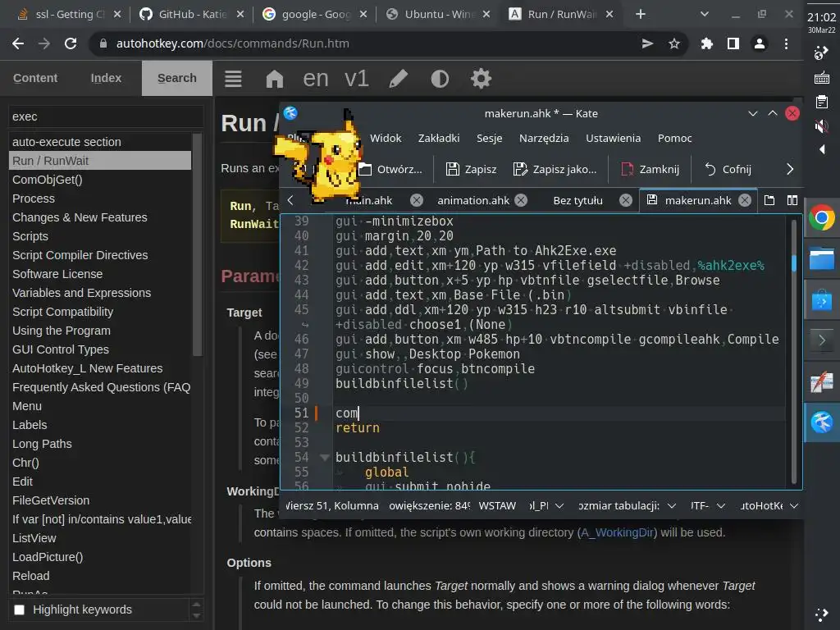
Task: Select the Search tab in docs sidebar
Action: point(177,78)
